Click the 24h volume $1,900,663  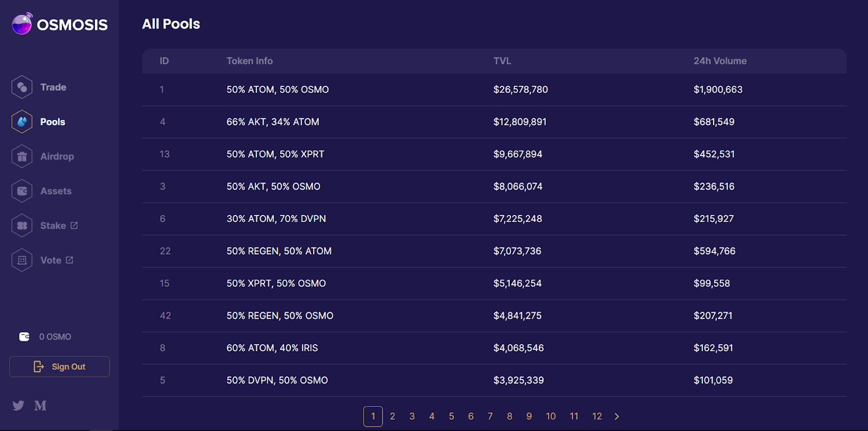718,90
